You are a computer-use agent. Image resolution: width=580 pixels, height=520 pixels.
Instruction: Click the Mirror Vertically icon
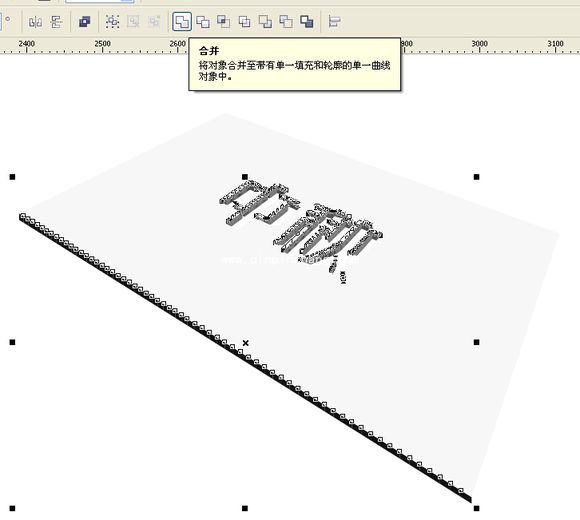coord(56,22)
